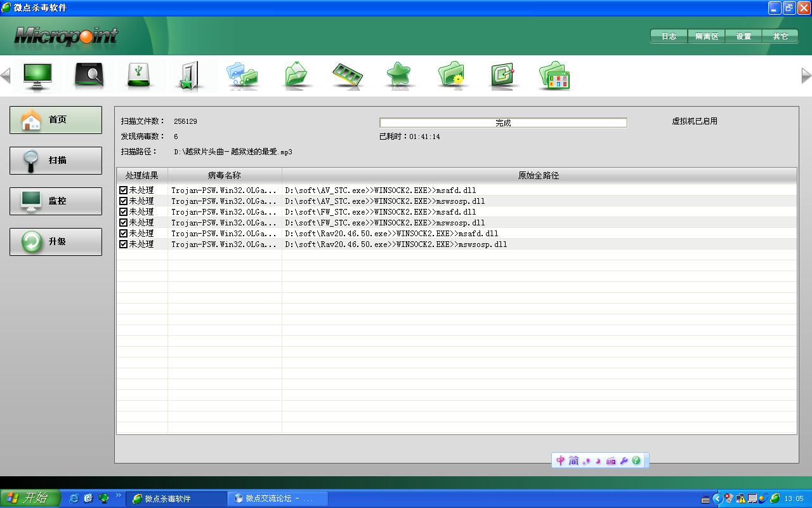Screen dimensions: 812x508
Task: Open the IME wrench settings icon
Action: click(624, 461)
